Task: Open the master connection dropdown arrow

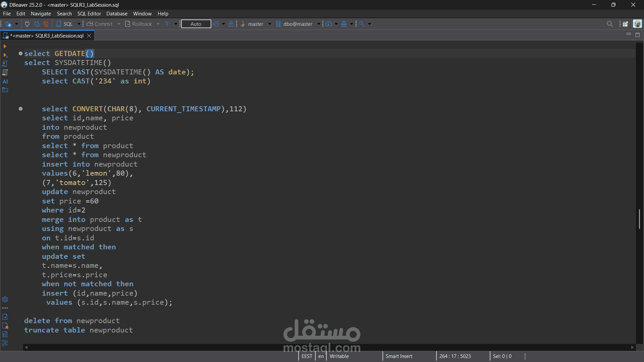Action: pyautogui.click(x=270, y=24)
